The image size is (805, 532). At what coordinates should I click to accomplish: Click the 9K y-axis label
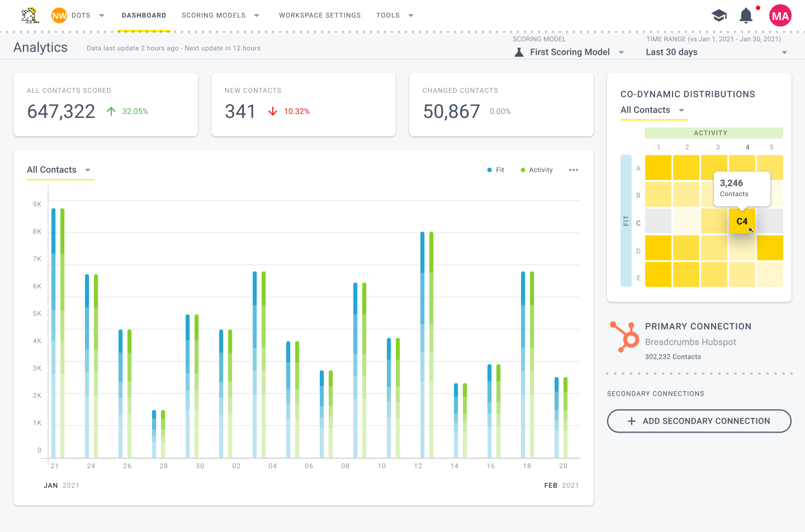(37, 205)
